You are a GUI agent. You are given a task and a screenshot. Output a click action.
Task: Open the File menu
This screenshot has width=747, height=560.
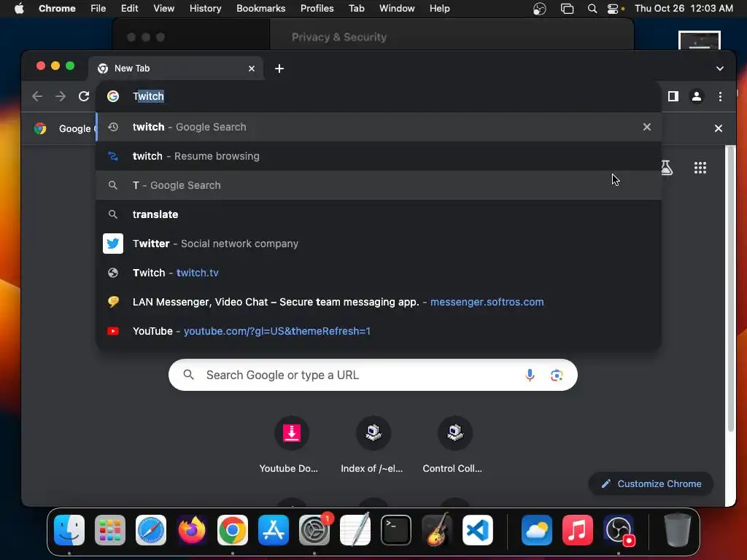98,9
